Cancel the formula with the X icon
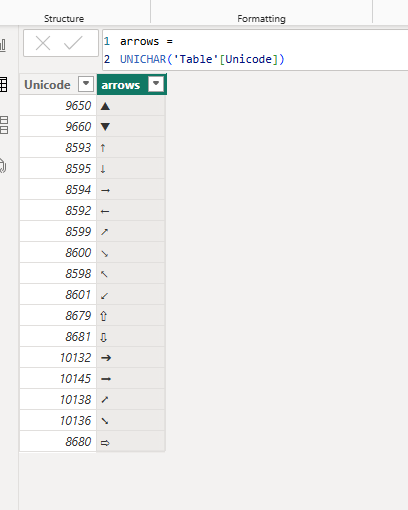 click(x=43, y=43)
